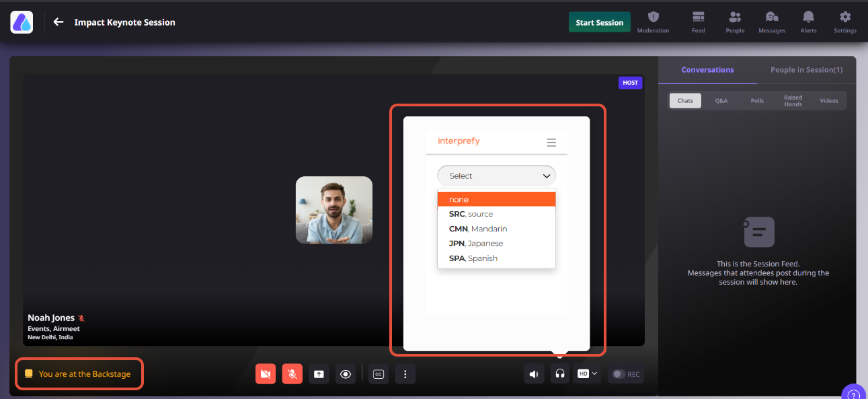Unmute the microphone
This screenshot has height=399, width=868.
tap(292, 374)
